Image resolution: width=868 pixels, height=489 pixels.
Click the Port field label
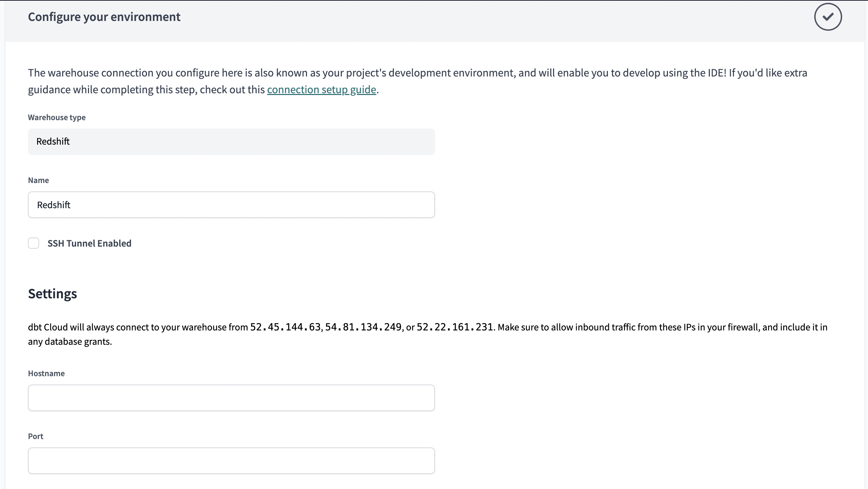(x=35, y=436)
